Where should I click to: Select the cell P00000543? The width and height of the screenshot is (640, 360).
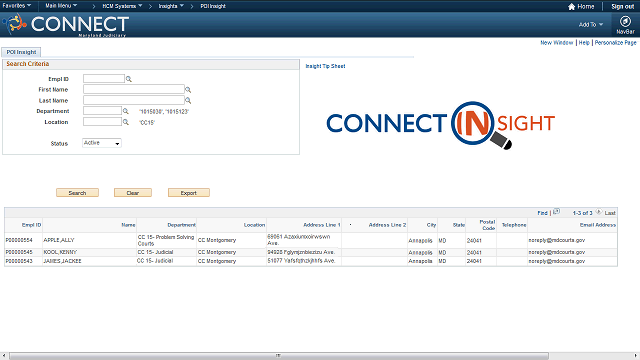[x=19, y=261]
